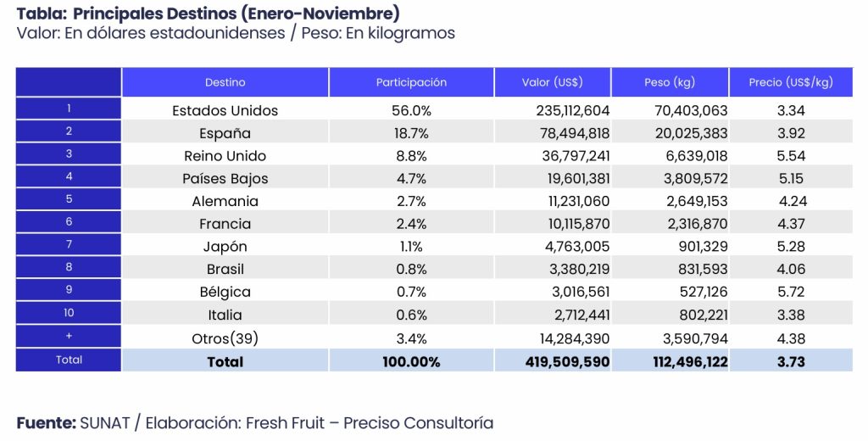
Task: Click the Destino column header
Action: point(225,82)
